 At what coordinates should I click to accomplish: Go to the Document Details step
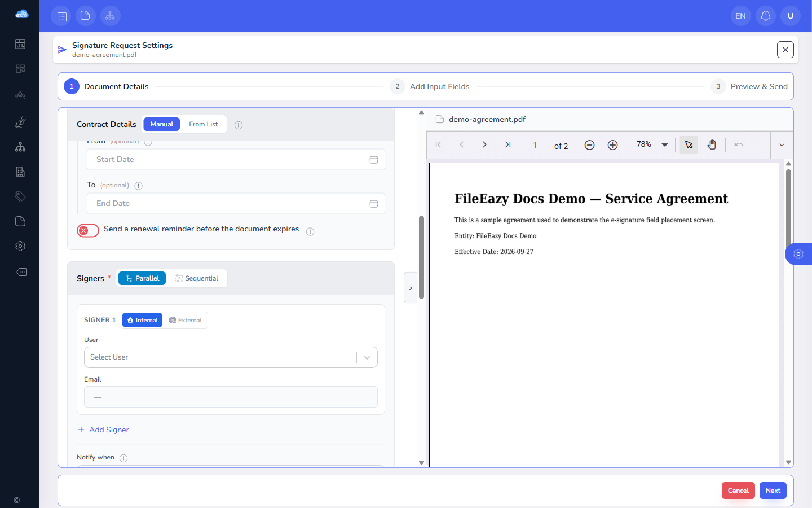click(107, 86)
